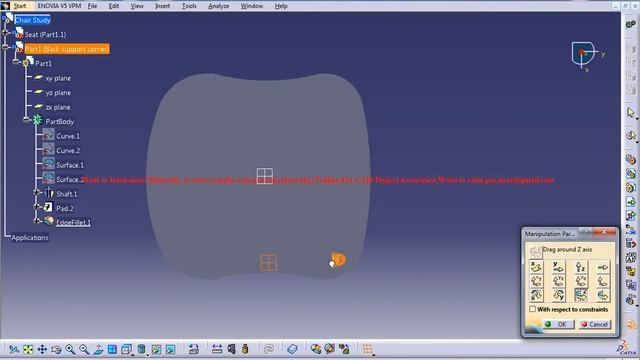This screenshot has height=360, width=640.
Task: Click the Manipulation dialog help button
Action: click(x=586, y=232)
